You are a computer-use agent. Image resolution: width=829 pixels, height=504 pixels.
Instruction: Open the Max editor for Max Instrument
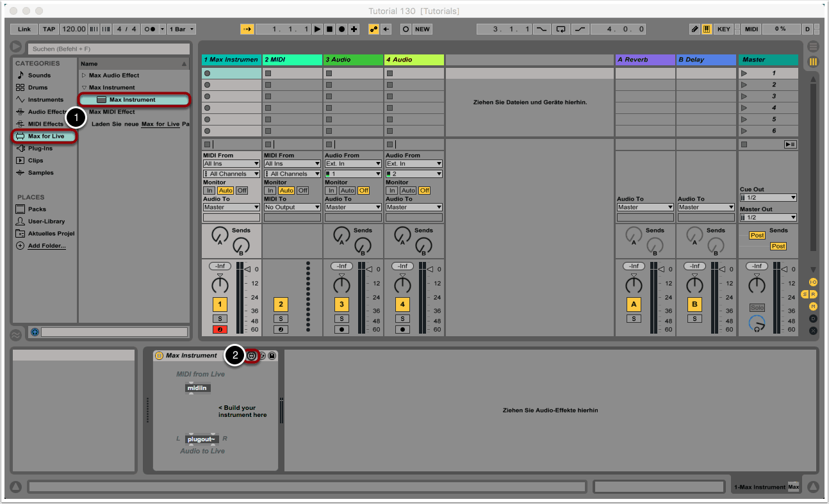click(252, 355)
